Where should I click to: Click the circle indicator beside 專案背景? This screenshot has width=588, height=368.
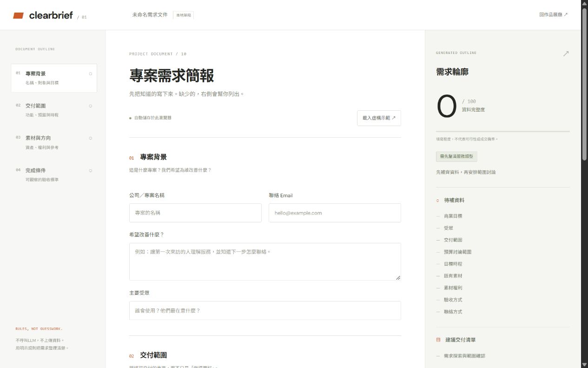pos(90,74)
